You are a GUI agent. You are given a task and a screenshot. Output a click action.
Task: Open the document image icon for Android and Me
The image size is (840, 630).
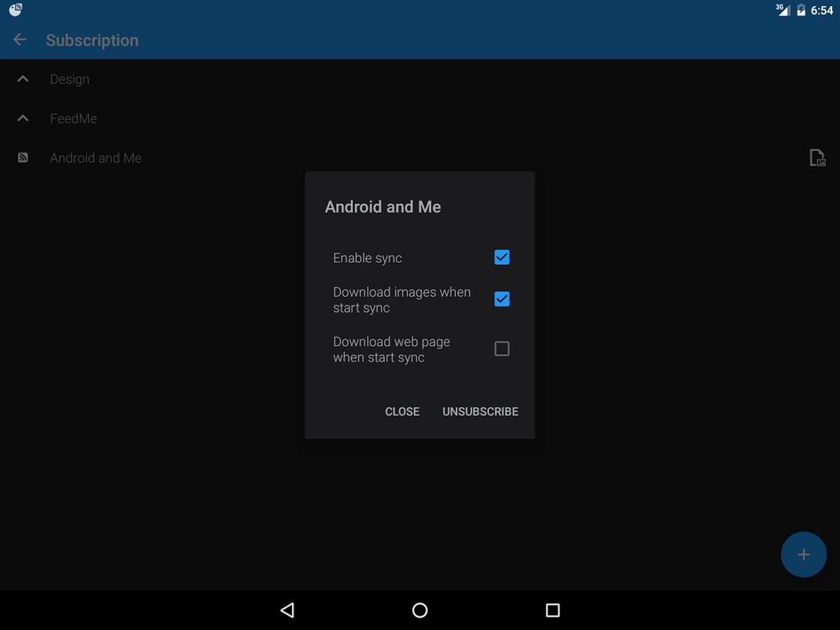(817, 157)
